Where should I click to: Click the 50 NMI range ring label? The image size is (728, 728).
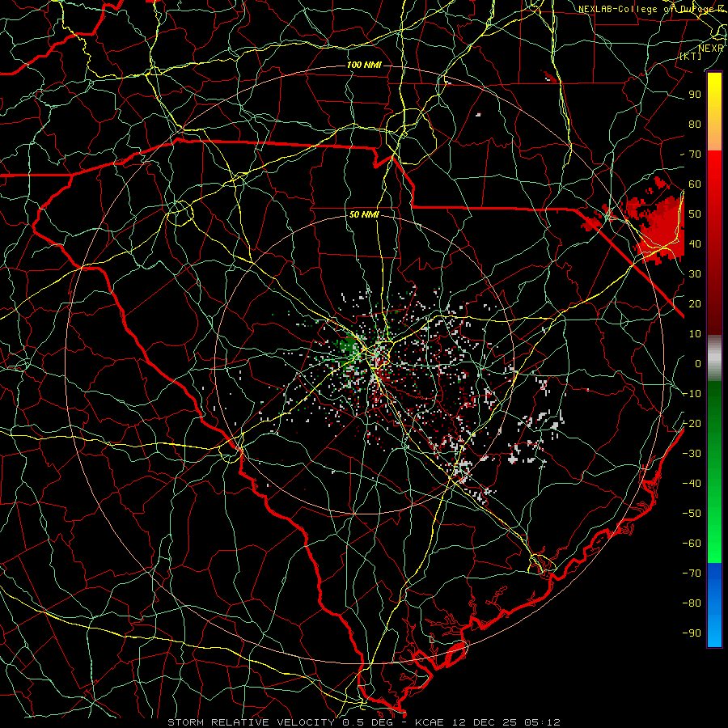[x=364, y=214]
